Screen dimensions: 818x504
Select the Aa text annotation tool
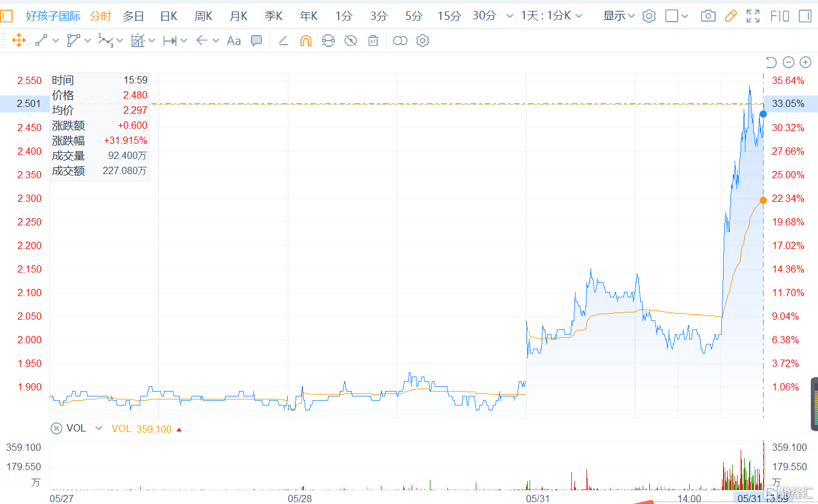coord(233,41)
